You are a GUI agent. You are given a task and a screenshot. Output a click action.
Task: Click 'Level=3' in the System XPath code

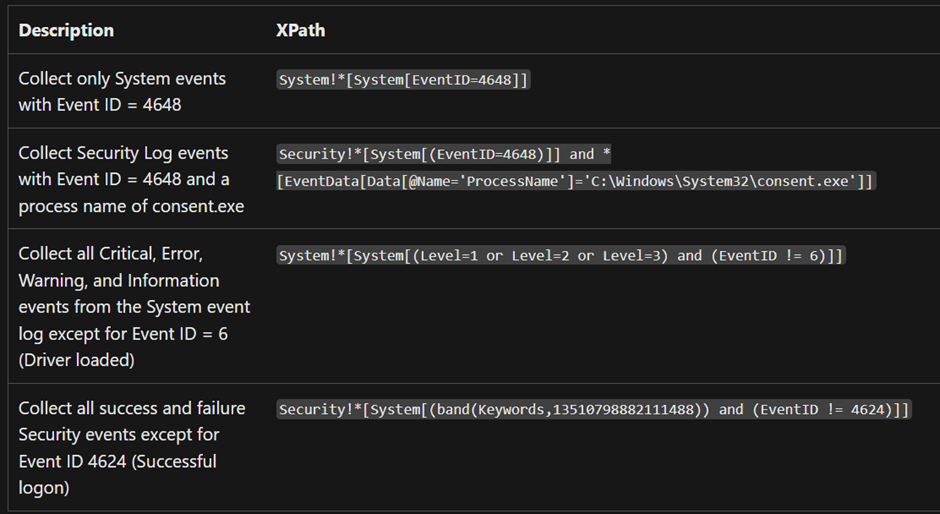coord(635,256)
